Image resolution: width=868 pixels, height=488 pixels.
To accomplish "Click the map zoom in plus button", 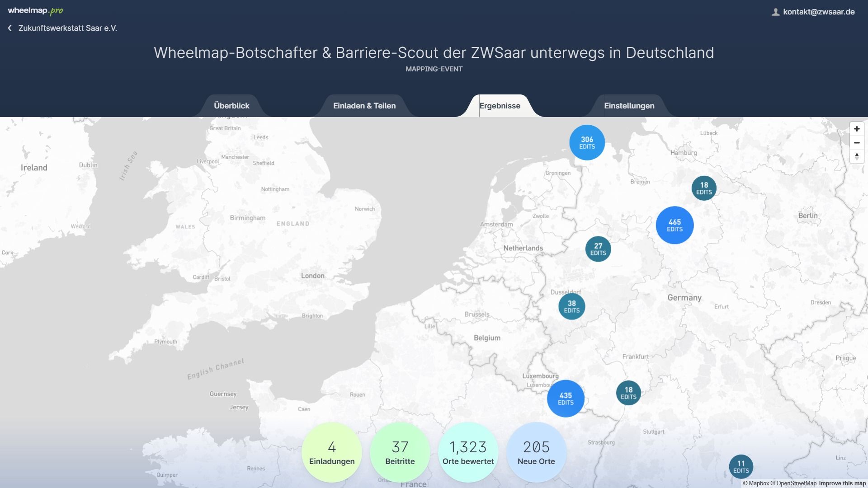I will 857,129.
